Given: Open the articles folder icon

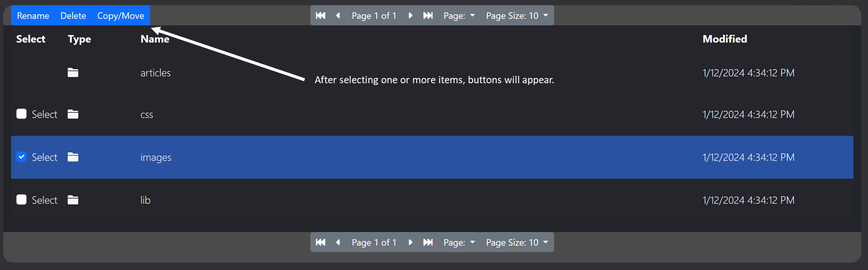Looking at the screenshot, I should coord(73,73).
